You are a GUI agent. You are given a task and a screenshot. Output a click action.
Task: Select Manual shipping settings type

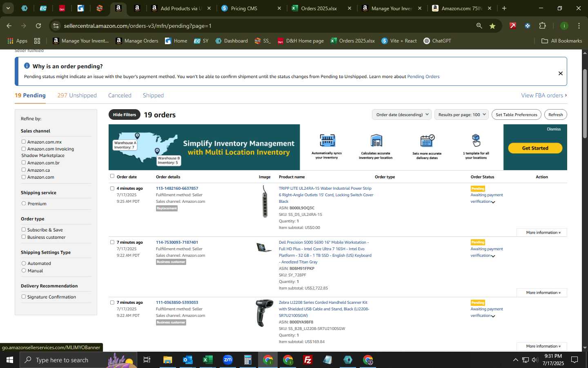click(24, 270)
